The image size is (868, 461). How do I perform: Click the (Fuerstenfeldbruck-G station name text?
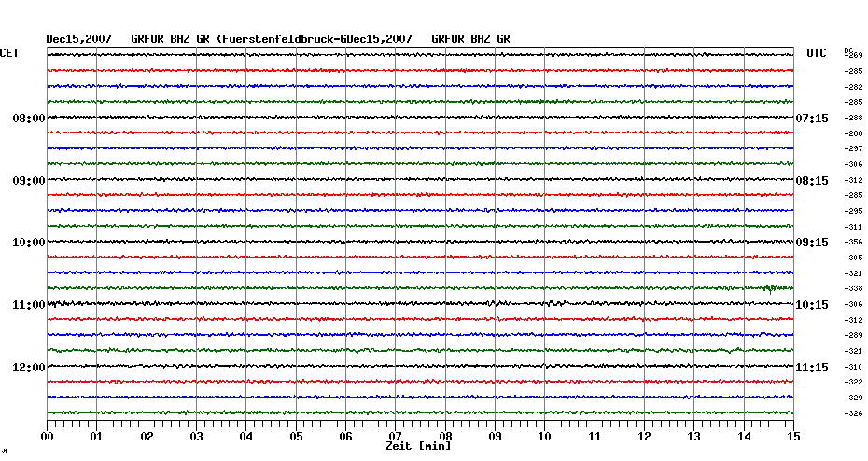281,39
